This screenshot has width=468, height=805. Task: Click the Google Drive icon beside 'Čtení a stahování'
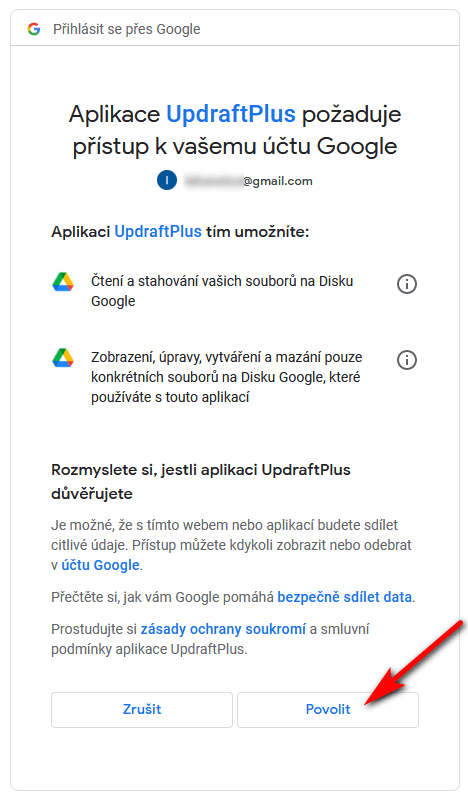[63, 282]
